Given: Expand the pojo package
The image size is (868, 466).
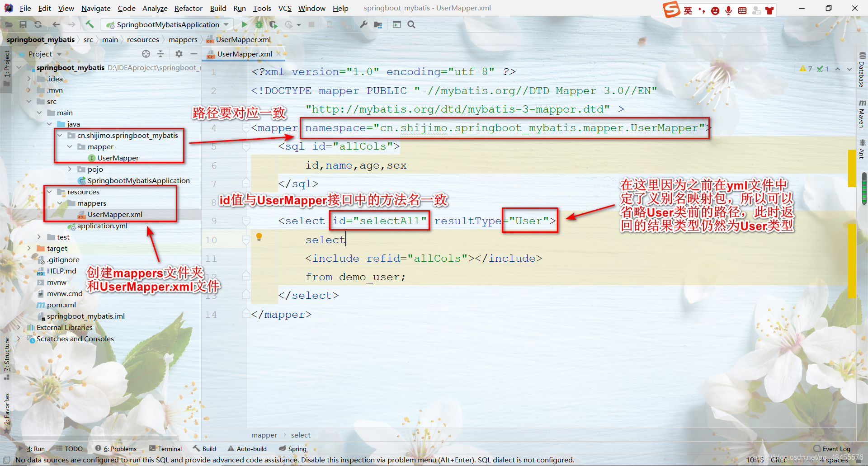Looking at the screenshot, I should (x=70, y=169).
